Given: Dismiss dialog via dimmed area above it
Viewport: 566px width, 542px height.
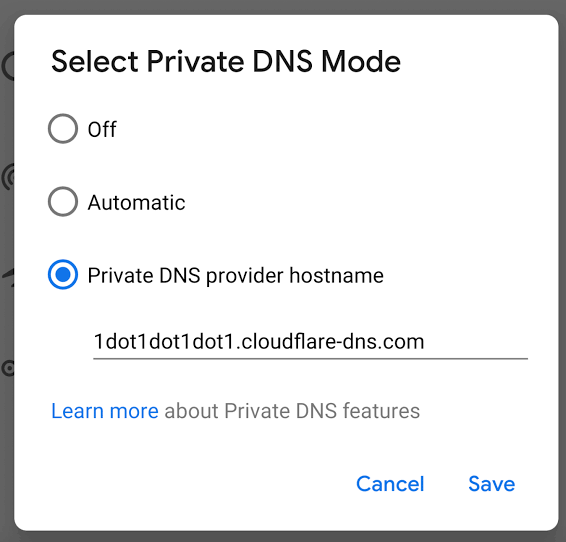Looking at the screenshot, I should 283,6.
